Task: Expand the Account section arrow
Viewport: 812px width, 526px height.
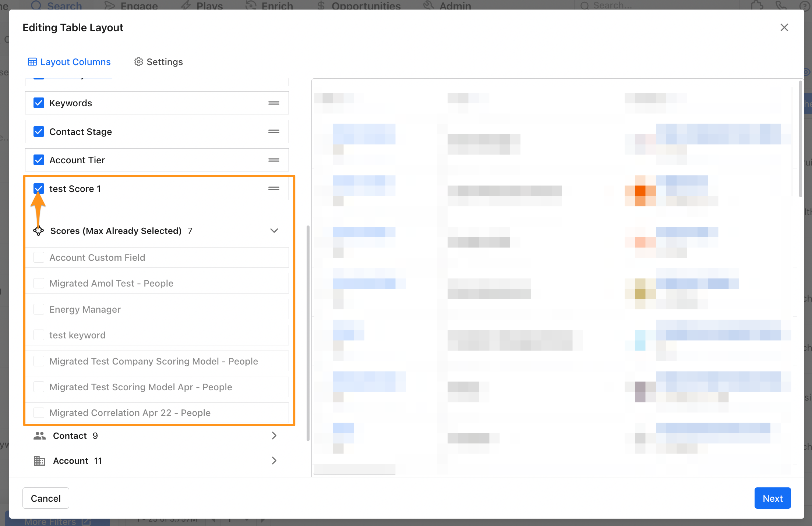Action: (x=274, y=461)
